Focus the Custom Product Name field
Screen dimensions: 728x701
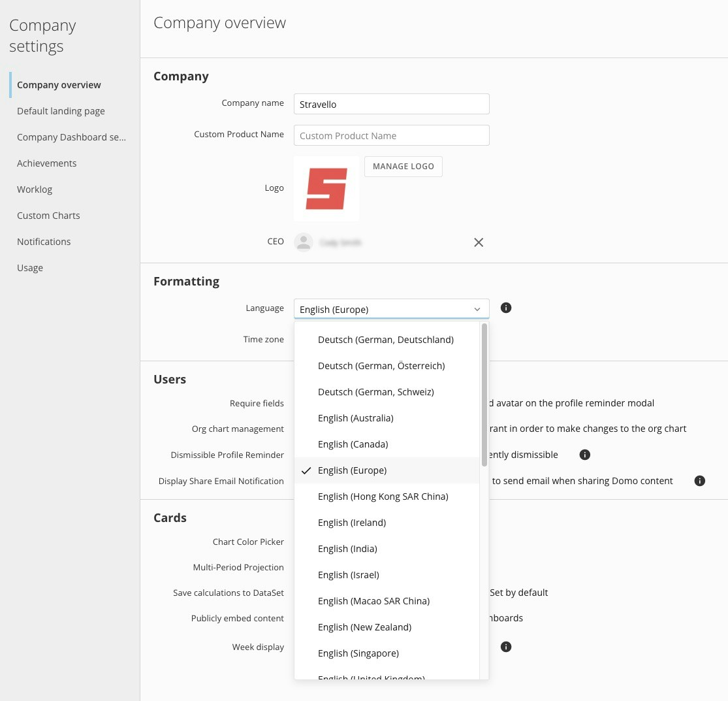pos(391,135)
